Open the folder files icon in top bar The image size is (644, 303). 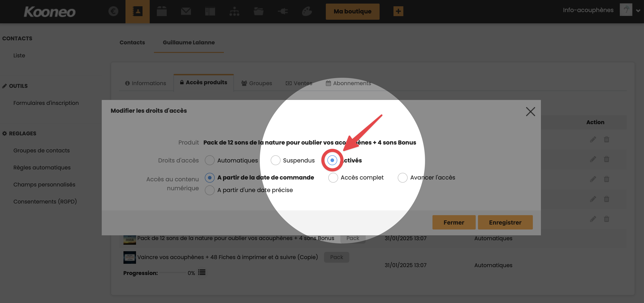coord(259,11)
